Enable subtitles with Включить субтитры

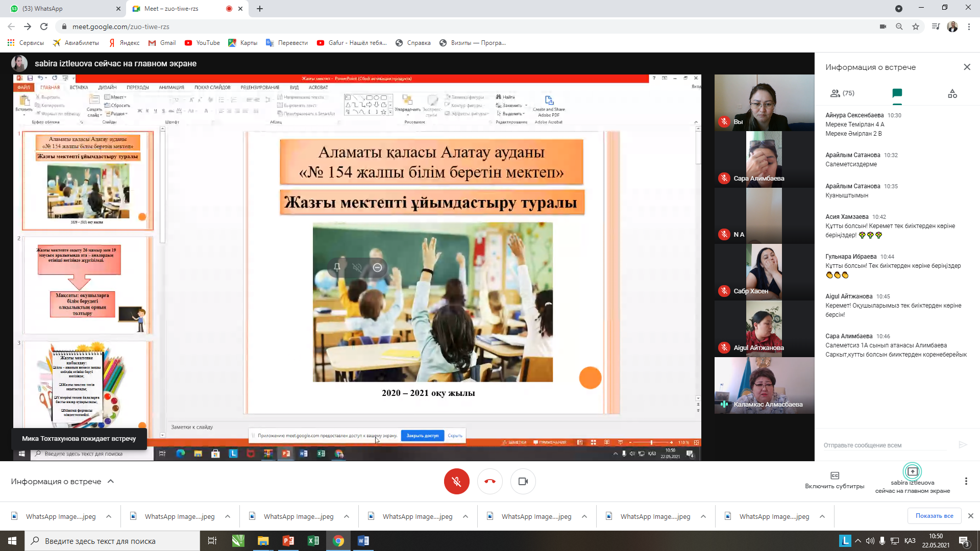[835, 480]
